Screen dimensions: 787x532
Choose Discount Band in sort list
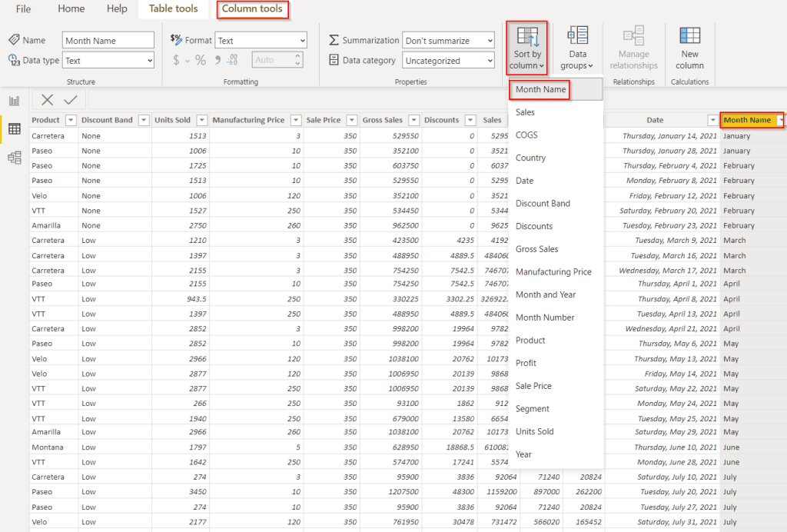(x=556, y=203)
